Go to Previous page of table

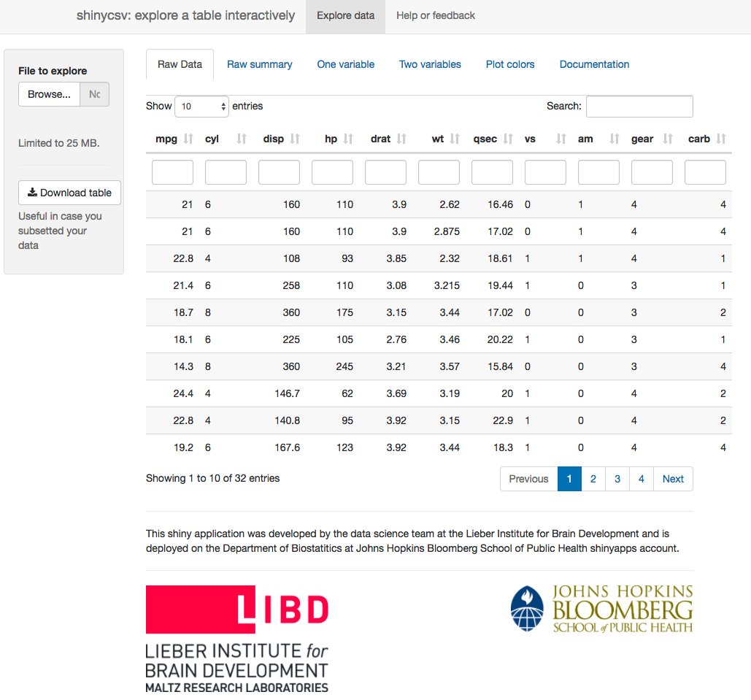click(x=528, y=479)
